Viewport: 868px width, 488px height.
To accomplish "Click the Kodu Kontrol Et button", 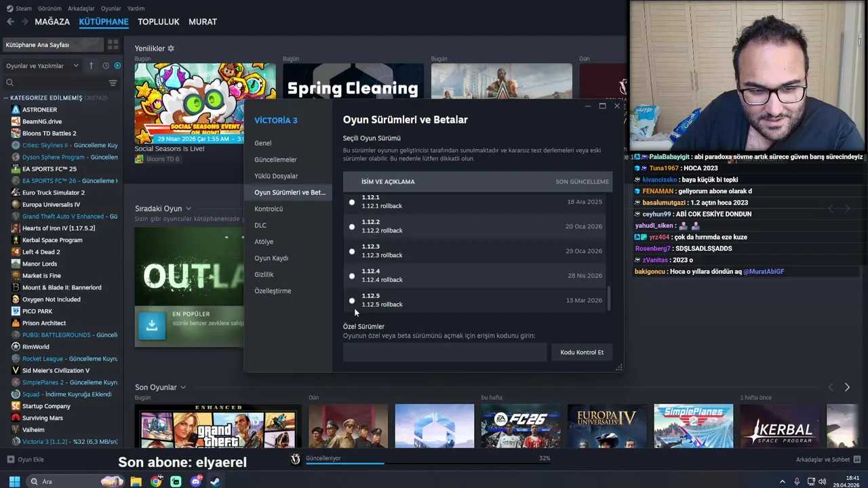I will click(x=582, y=352).
